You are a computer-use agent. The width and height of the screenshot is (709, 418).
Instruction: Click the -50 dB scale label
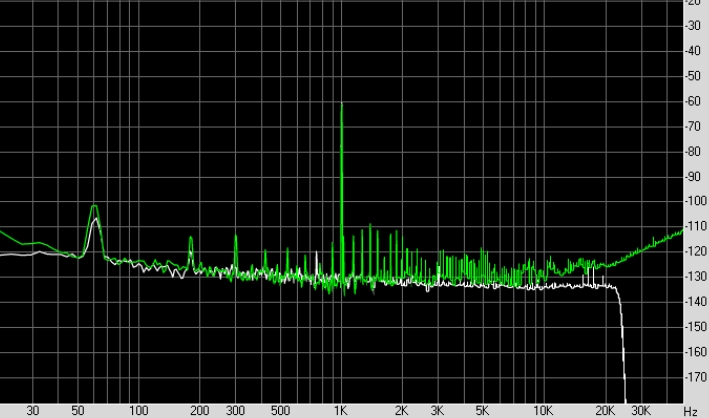[693, 76]
